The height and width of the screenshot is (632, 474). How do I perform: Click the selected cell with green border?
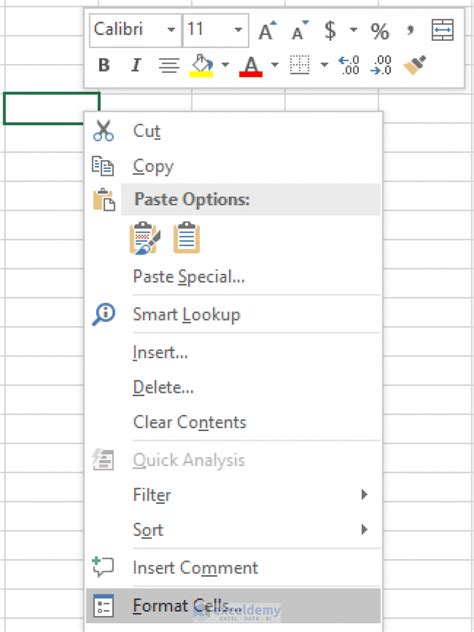(x=51, y=108)
